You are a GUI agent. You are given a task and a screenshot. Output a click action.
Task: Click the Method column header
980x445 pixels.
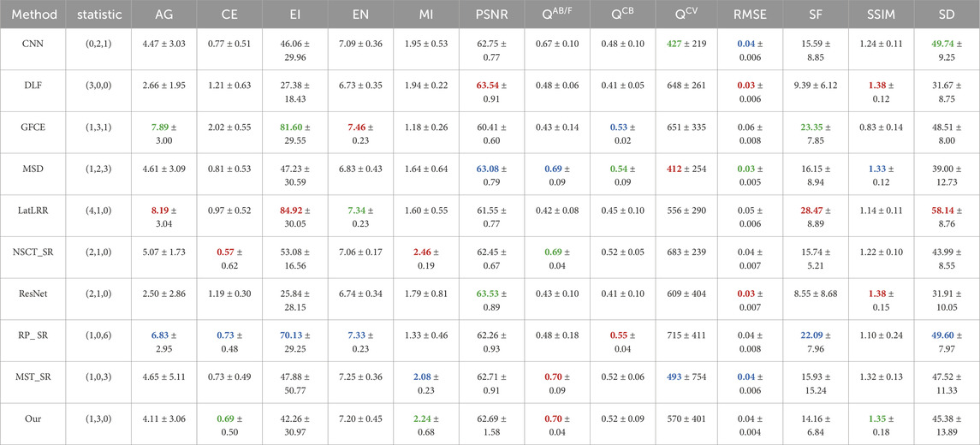coord(32,15)
